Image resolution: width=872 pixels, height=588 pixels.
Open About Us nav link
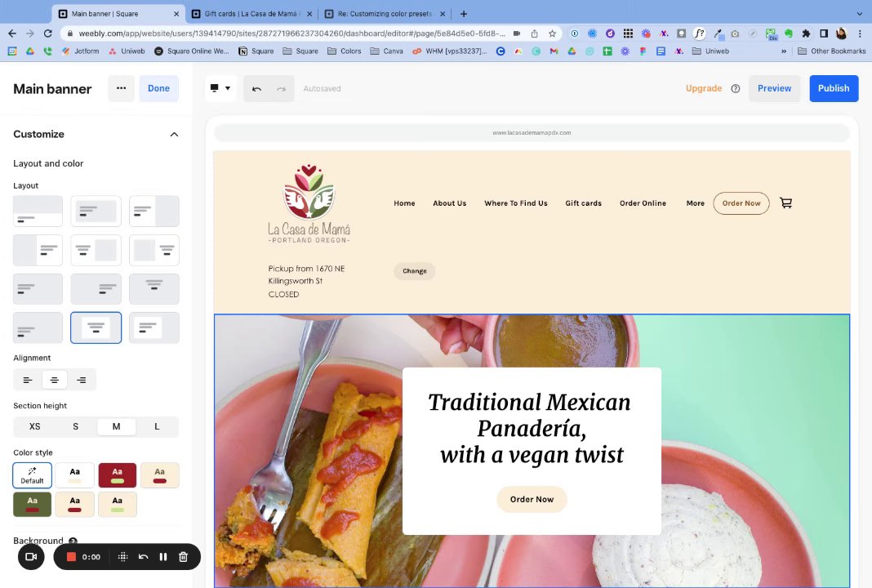[x=449, y=203]
